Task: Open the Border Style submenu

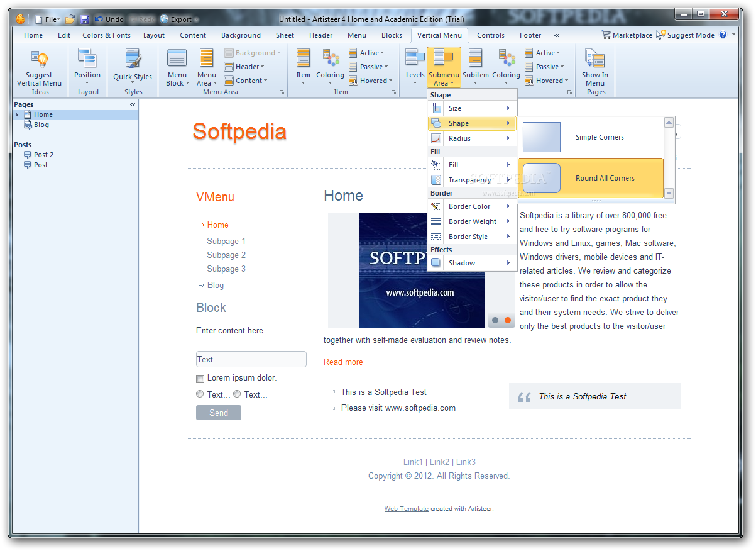Action: pos(471,237)
